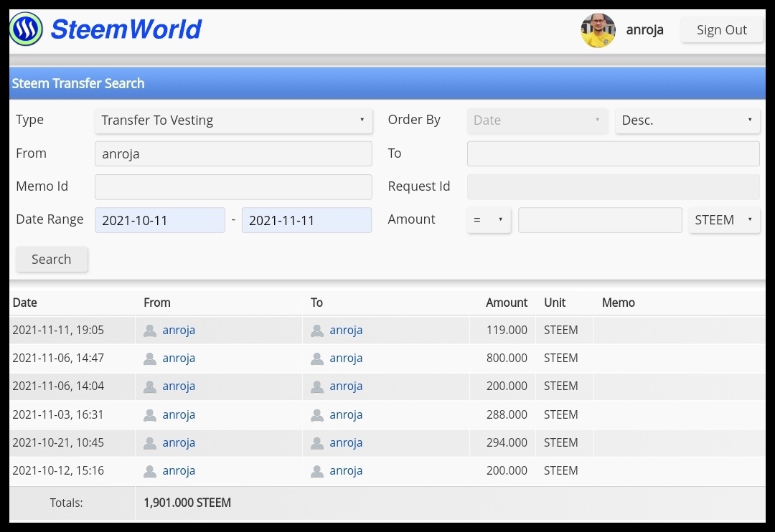Click the start date field 2021-10-11
The width and height of the screenshot is (775, 532).
159,220
